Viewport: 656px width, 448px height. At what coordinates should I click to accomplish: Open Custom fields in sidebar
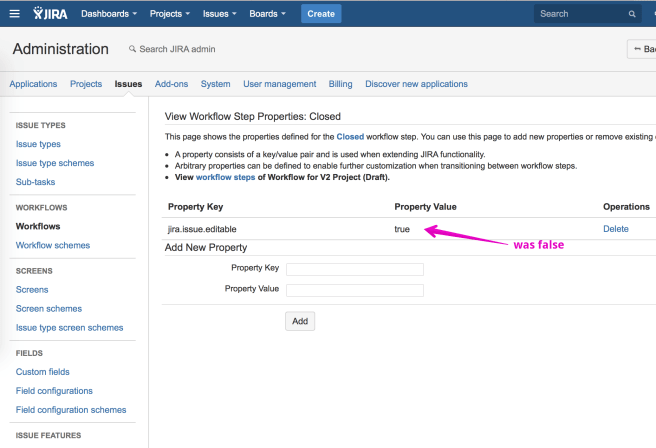(x=42, y=372)
